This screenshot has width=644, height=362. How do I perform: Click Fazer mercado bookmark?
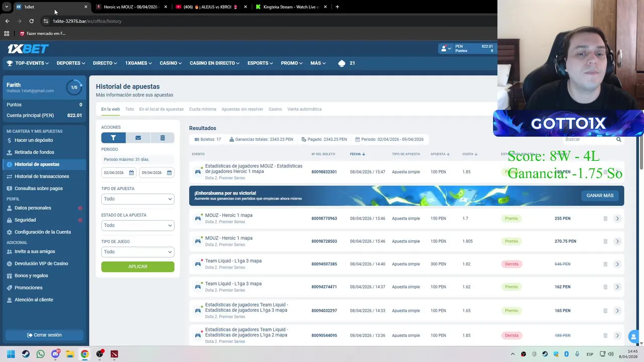tap(42, 34)
